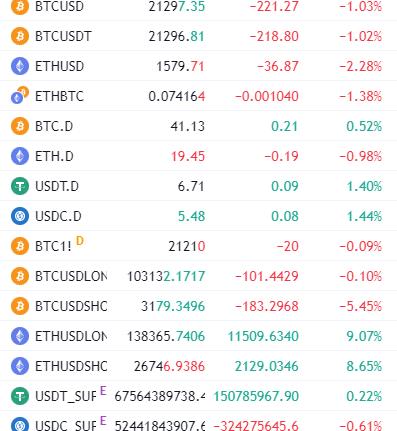Click the Tether icon beside USDT.D

click(20, 186)
